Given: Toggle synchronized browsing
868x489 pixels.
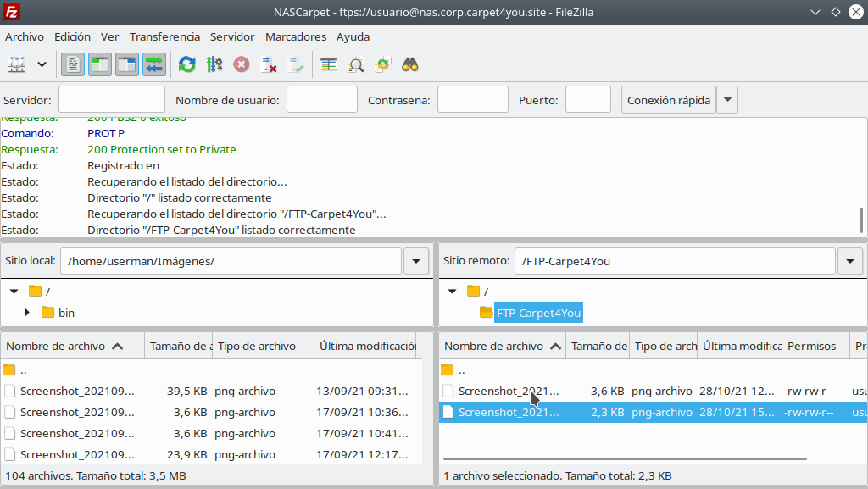Looking at the screenshot, I should click(384, 64).
